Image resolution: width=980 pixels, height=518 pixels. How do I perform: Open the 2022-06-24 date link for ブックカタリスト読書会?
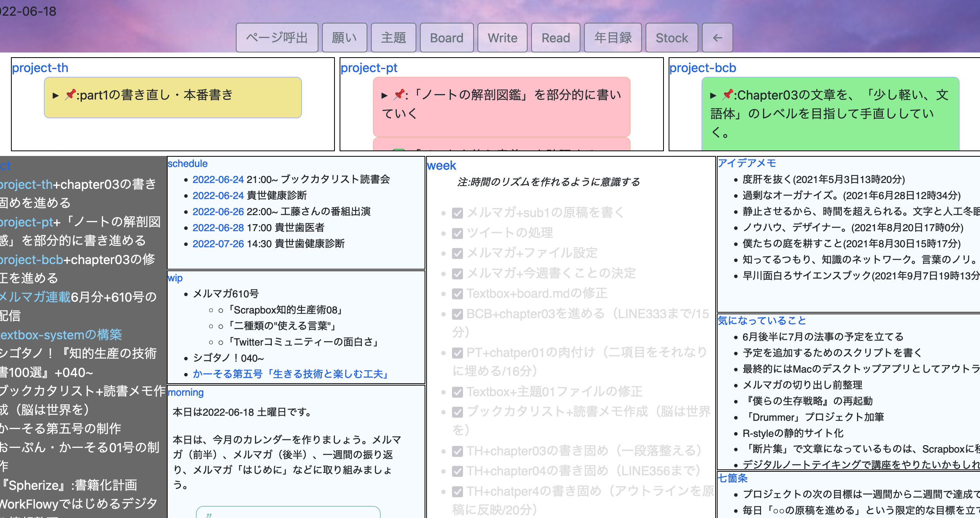218,180
